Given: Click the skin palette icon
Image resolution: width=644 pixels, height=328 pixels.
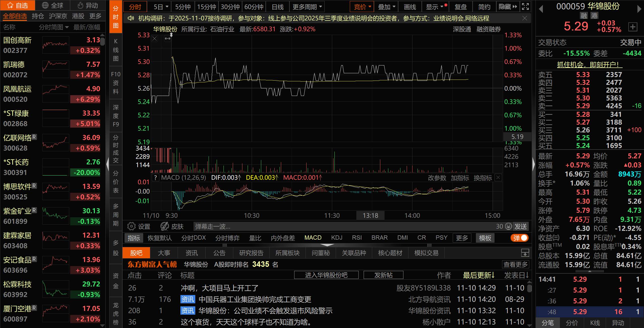Looking at the screenshot, I should (165, 226).
